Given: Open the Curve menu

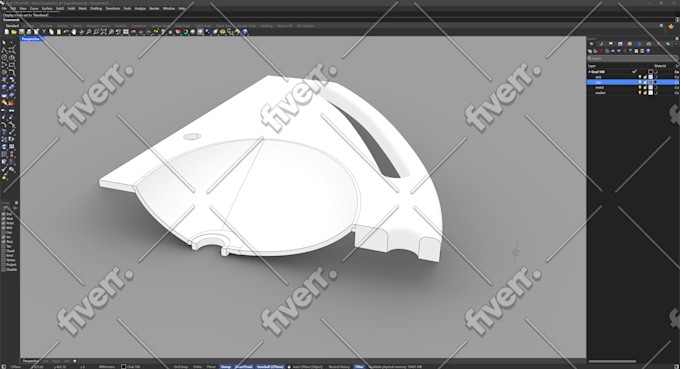Looking at the screenshot, I should coord(34,8).
